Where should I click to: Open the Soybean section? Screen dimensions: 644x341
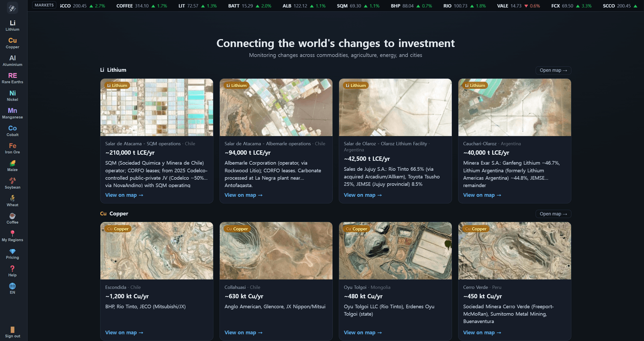tap(12, 183)
